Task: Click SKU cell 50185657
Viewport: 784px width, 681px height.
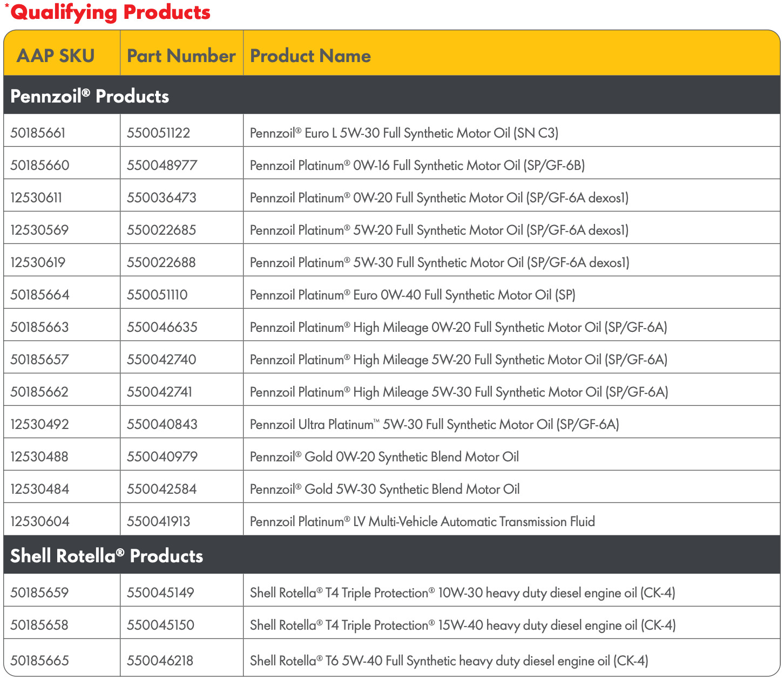Action: click(39, 359)
